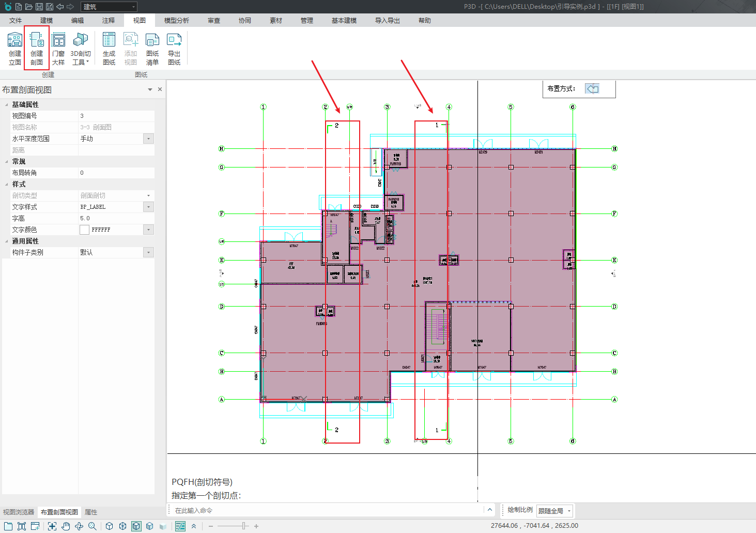Toggle the highlighted shaded-with-edges cube display mode
The height and width of the screenshot is (533, 756).
coord(136,526)
